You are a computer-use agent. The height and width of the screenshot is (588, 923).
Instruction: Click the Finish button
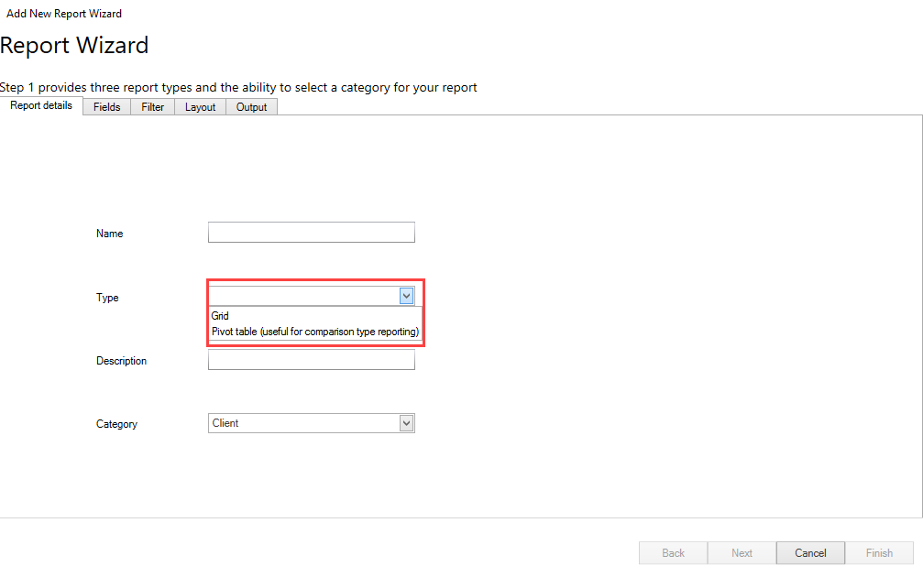click(x=879, y=553)
